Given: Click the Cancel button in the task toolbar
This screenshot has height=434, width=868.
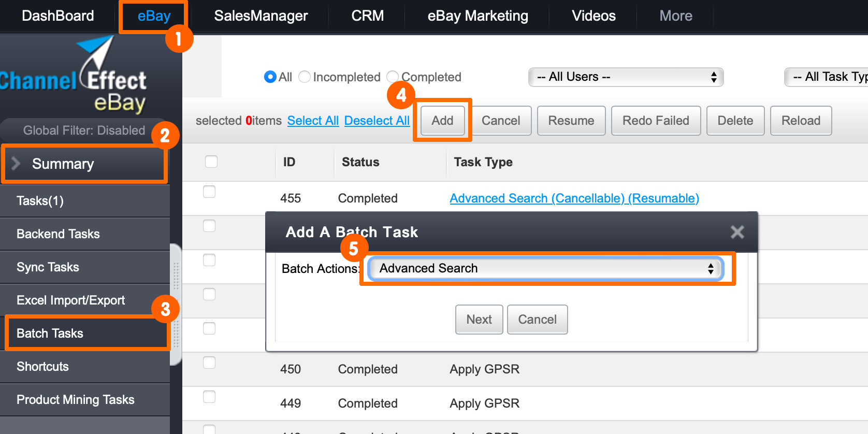Looking at the screenshot, I should [x=501, y=121].
